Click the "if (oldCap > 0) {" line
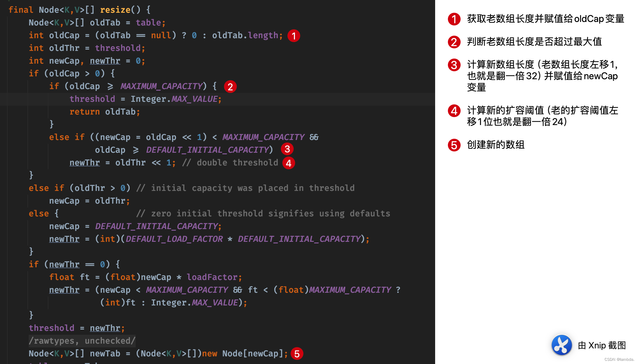 coord(72,73)
